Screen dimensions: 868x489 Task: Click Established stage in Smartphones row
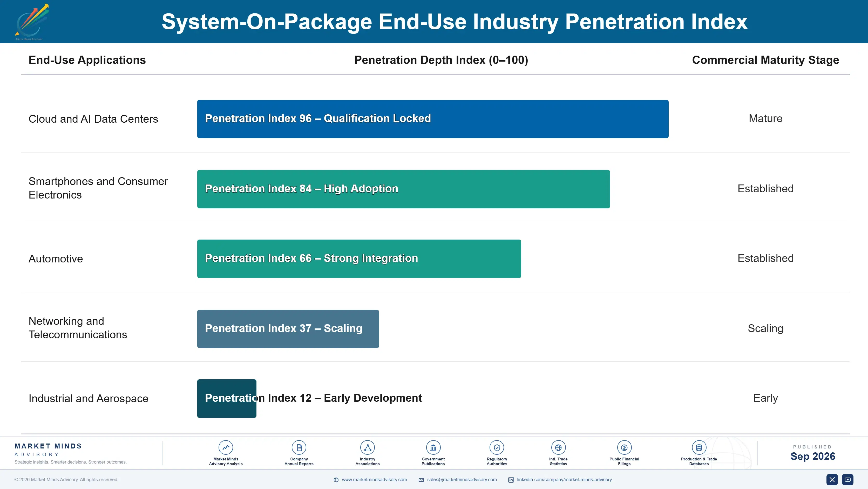click(x=765, y=189)
